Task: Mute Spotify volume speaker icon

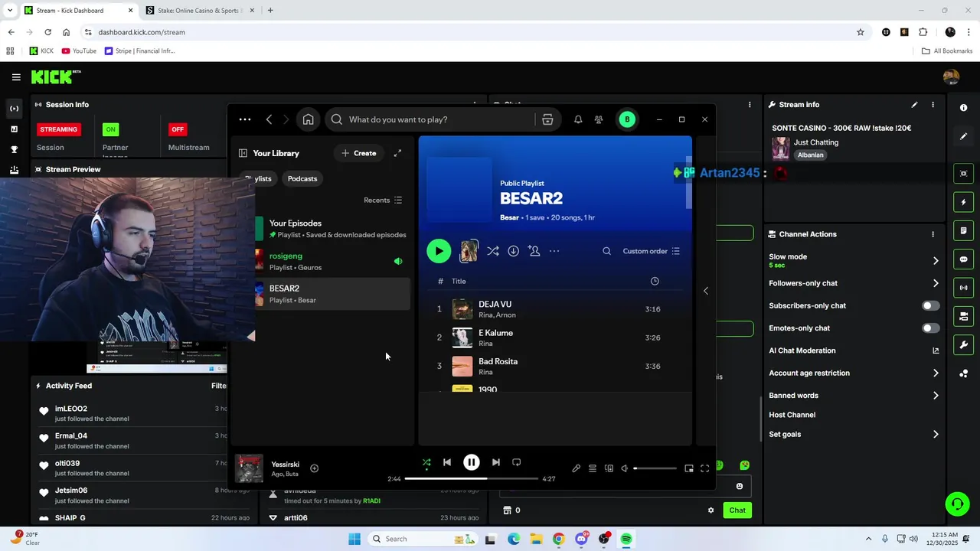Action: click(x=625, y=468)
